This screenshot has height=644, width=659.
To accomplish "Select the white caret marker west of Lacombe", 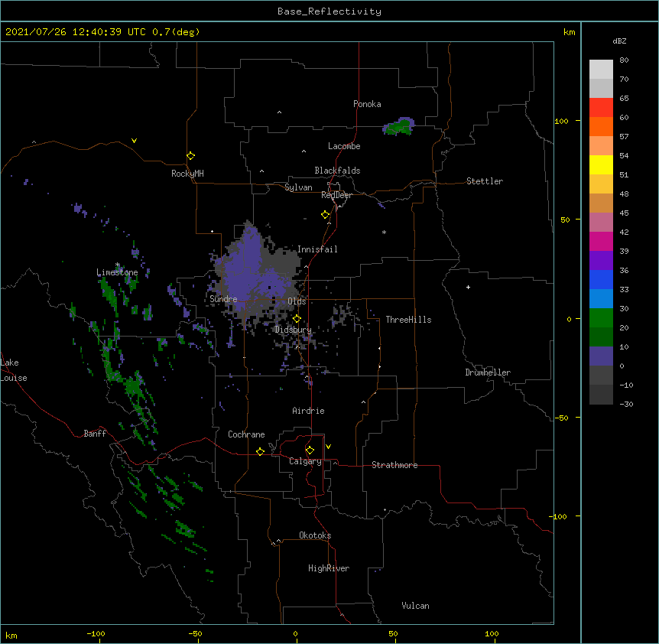I will tap(304, 151).
